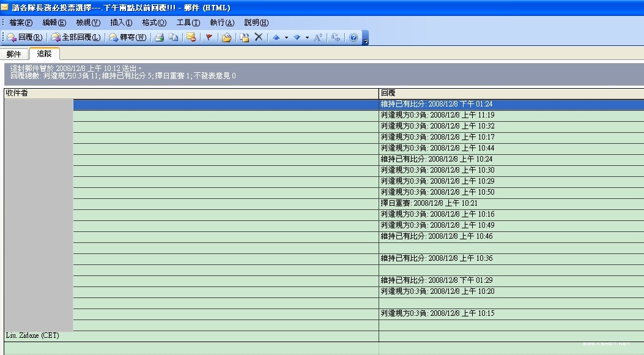The height and width of the screenshot is (355, 644).
Task: Open toolbar options chevron at toolbar end
Action: [365, 40]
